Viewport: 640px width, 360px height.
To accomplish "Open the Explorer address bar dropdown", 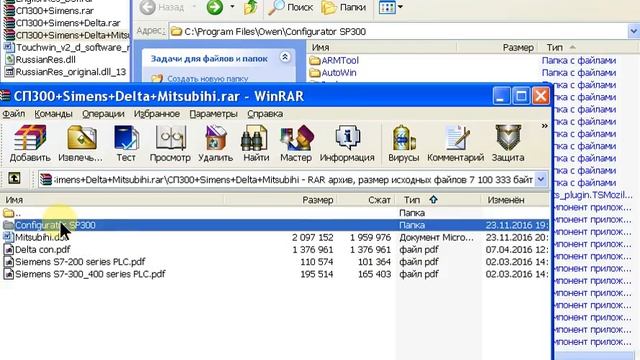I will [634, 31].
